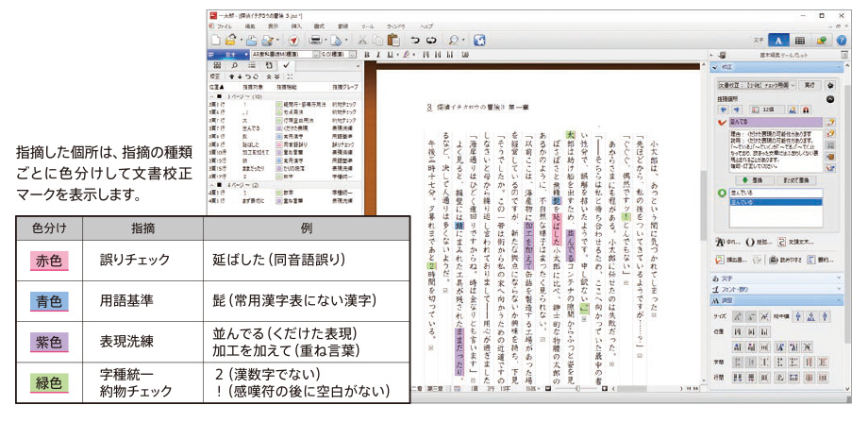Select the まず最初に issue row
This screenshot has width=868, height=422.
pyautogui.click(x=285, y=199)
